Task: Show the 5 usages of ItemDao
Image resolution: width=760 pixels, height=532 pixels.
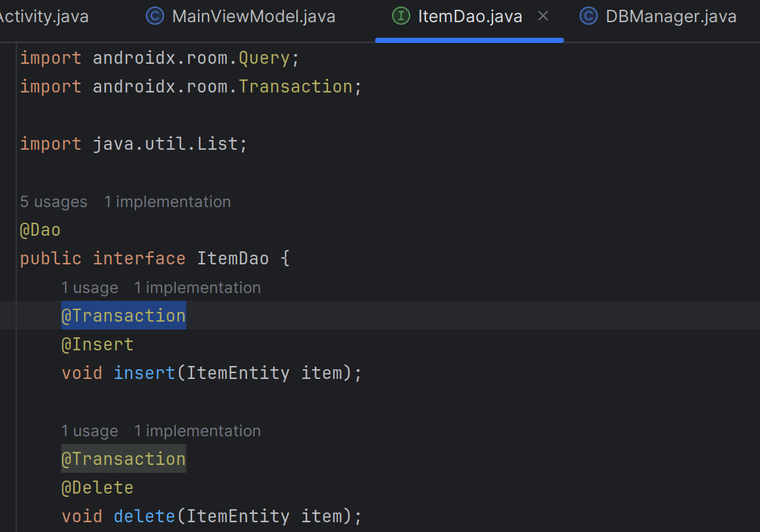Action: (53, 202)
